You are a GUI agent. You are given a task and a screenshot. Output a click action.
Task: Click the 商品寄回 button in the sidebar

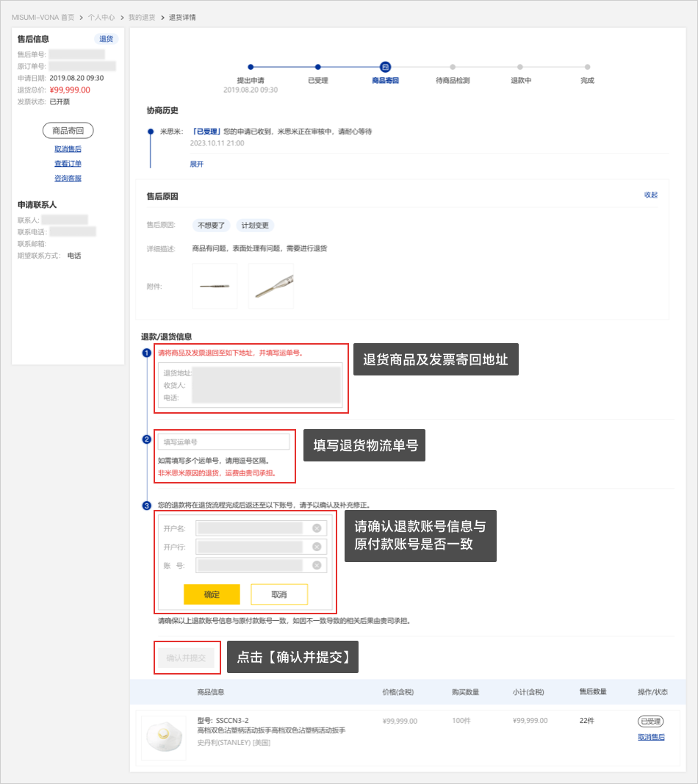point(68,131)
